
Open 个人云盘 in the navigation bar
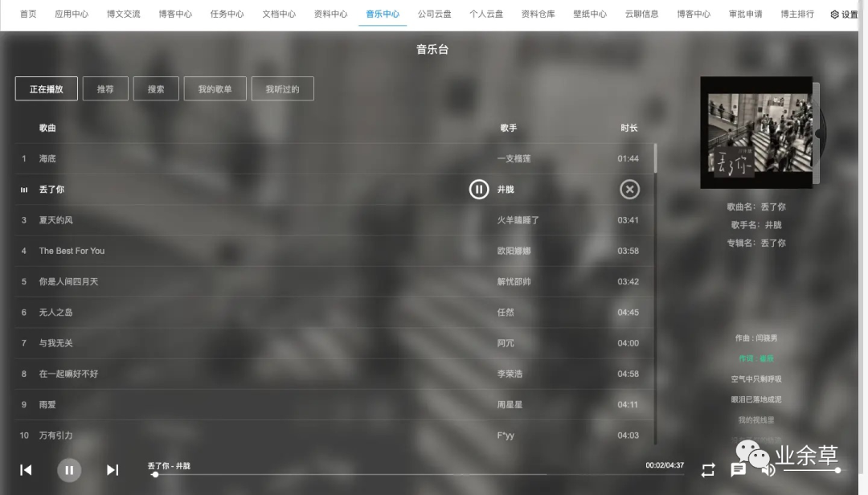(x=486, y=14)
